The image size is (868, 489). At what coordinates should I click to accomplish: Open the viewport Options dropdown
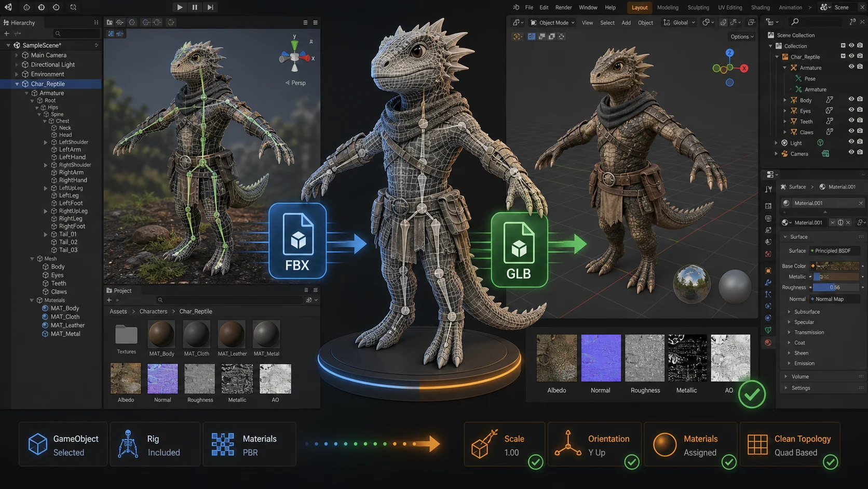click(x=742, y=37)
